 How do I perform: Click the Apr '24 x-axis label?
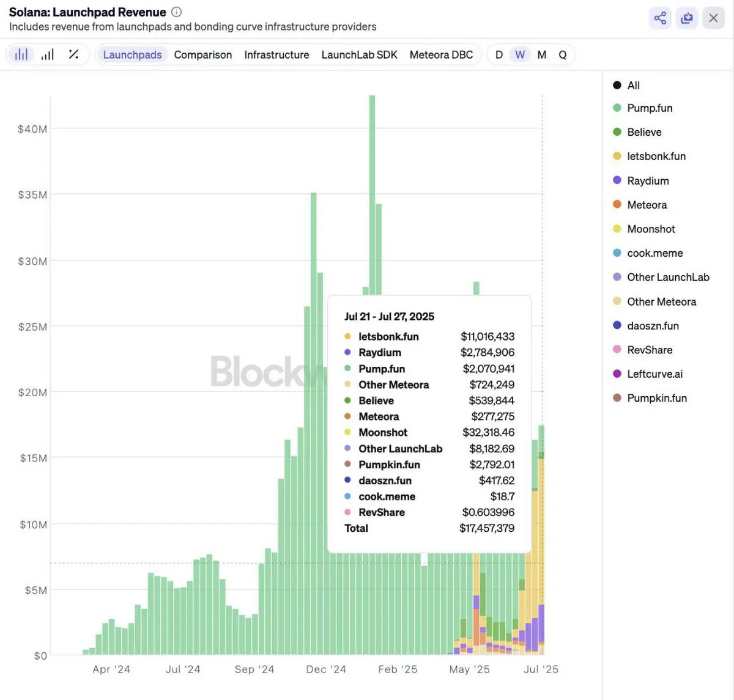point(111,669)
